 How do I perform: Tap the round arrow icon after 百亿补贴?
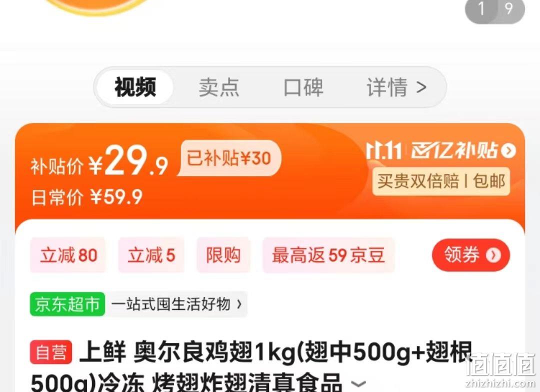point(508,150)
